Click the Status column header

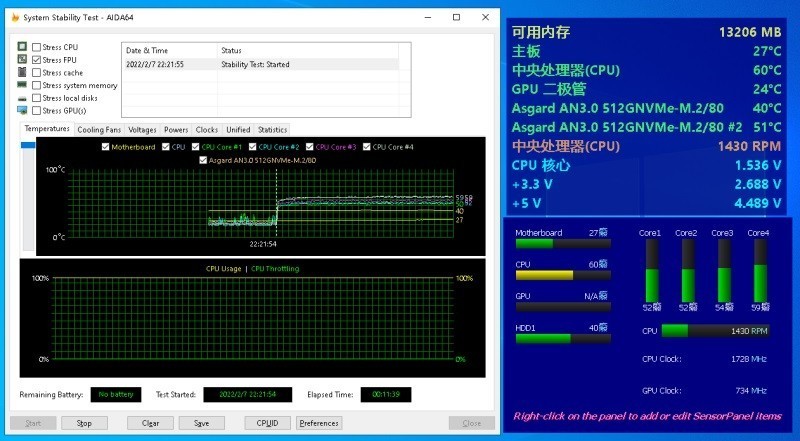coord(308,51)
